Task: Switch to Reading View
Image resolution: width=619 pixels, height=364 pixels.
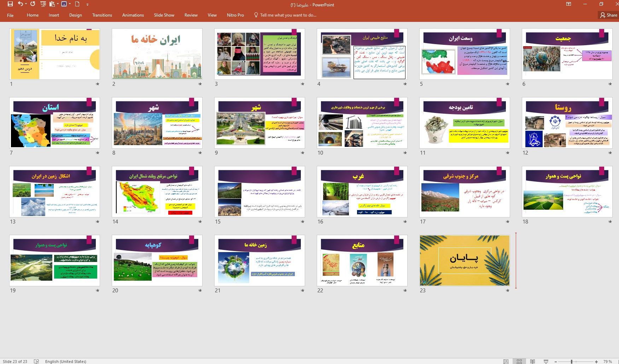Action: pos(532,362)
